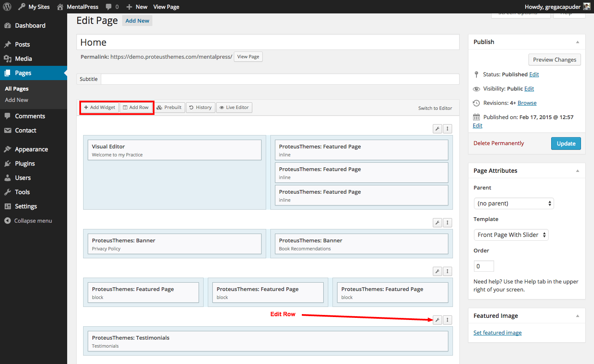Collapse the admin sidebar menu
594x364 pixels.
click(x=28, y=221)
